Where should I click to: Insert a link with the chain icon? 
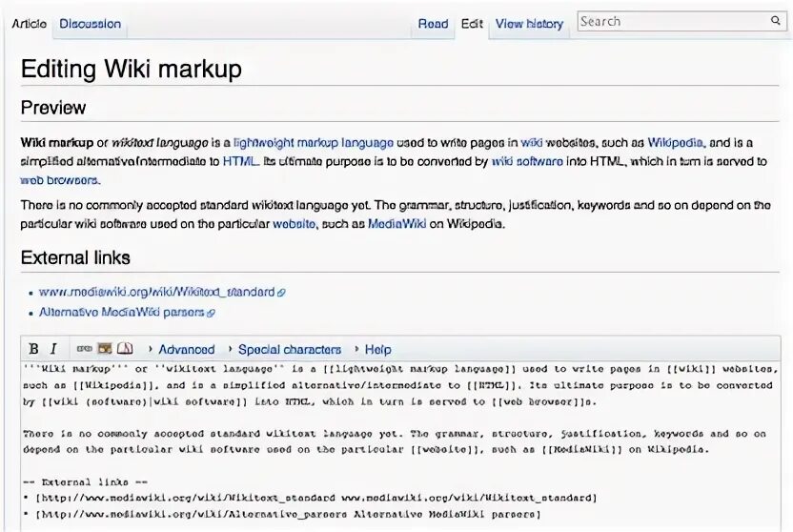pos(84,348)
